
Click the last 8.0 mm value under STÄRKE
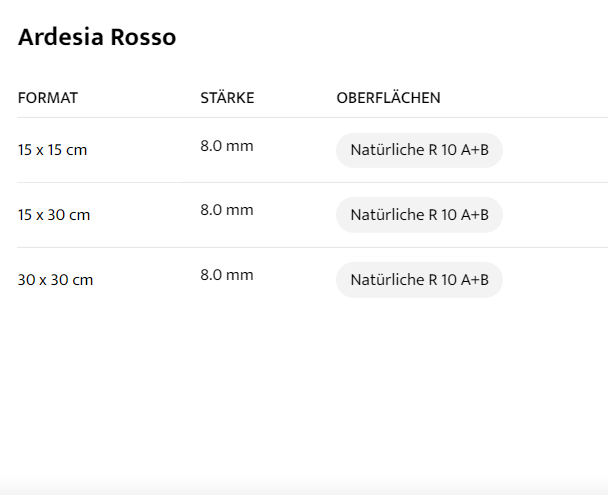tap(227, 275)
